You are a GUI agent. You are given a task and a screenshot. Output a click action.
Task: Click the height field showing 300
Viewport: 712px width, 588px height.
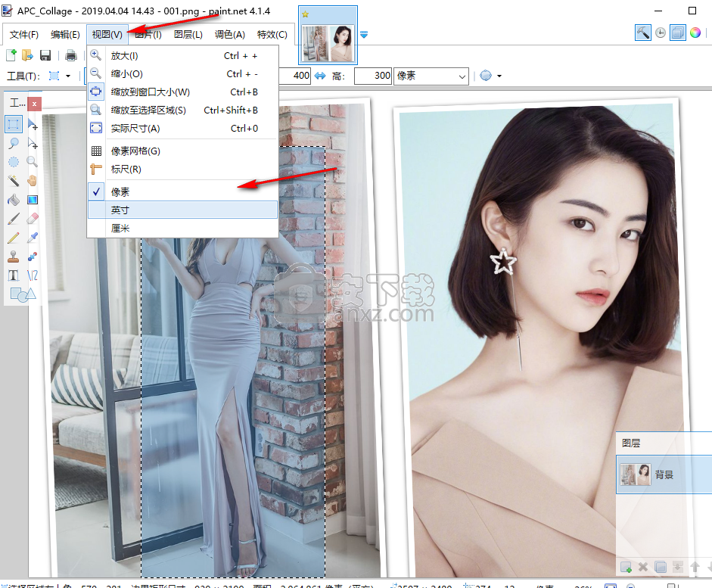pyautogui.click(x=373, y=76)
